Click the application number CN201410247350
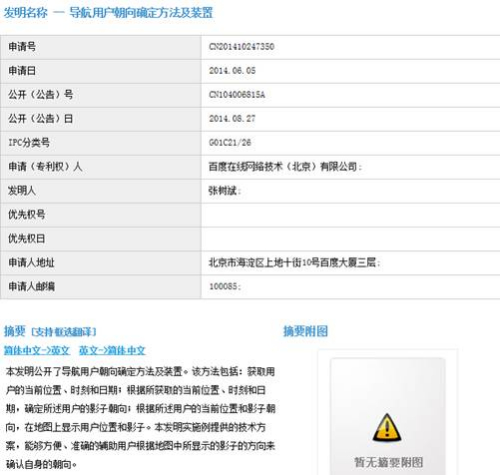The image size is (500, 475). pyautogui.click(x=242, y=47)
